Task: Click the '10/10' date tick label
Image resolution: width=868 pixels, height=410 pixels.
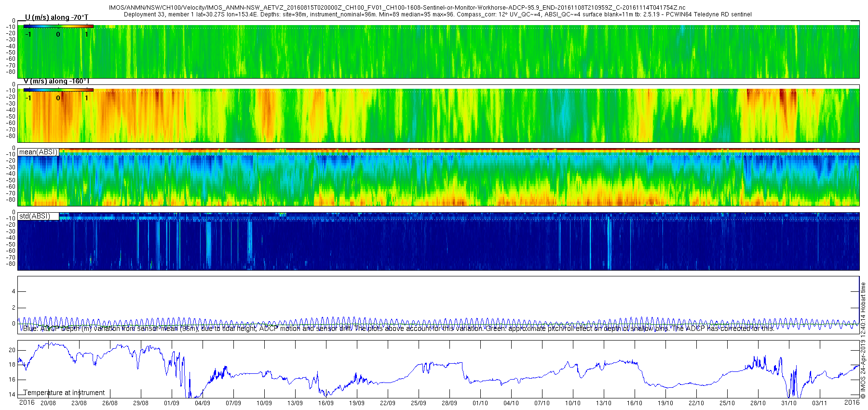Action: (573, 403)
